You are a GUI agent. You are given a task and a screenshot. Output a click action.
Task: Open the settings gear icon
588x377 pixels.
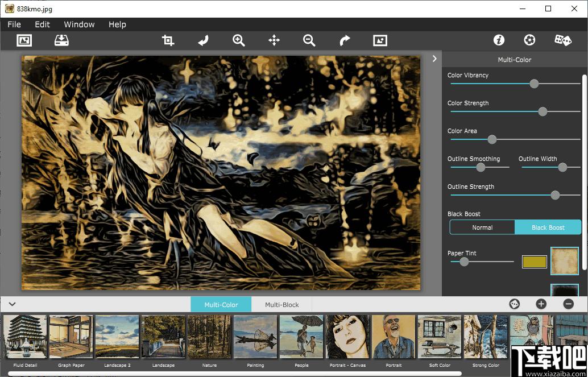(529, 40)
